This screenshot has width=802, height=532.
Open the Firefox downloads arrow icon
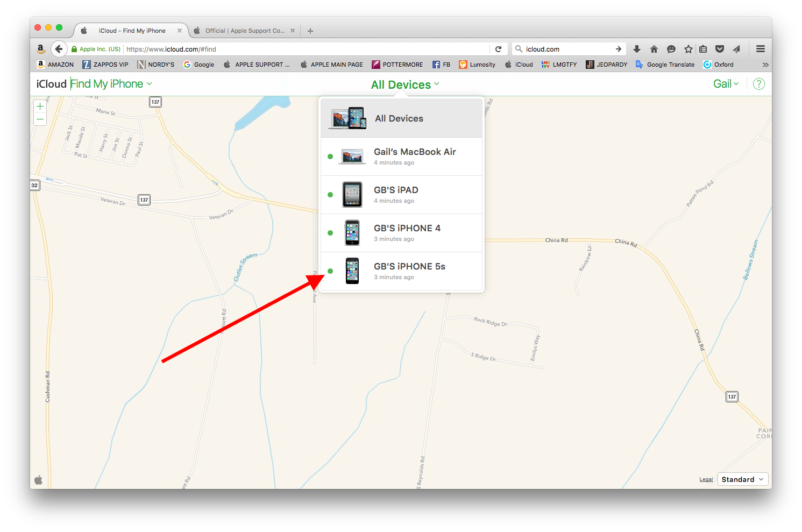(637, 49)
